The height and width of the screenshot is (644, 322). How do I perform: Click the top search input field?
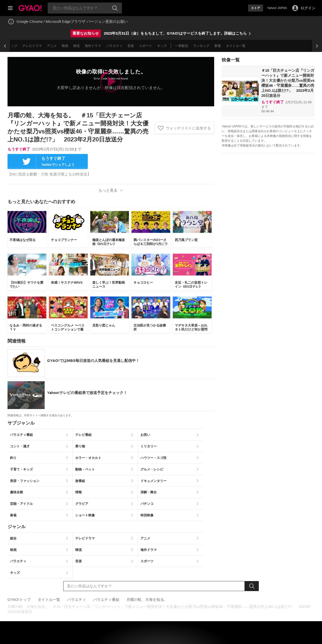click(80, 8)
